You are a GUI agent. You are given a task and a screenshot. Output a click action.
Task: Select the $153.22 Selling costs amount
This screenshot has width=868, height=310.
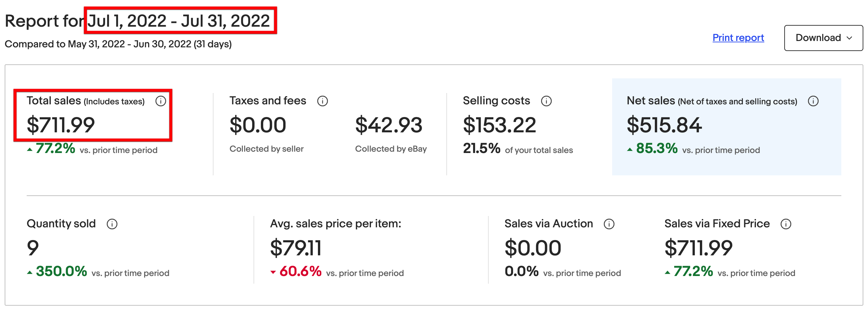499,125
